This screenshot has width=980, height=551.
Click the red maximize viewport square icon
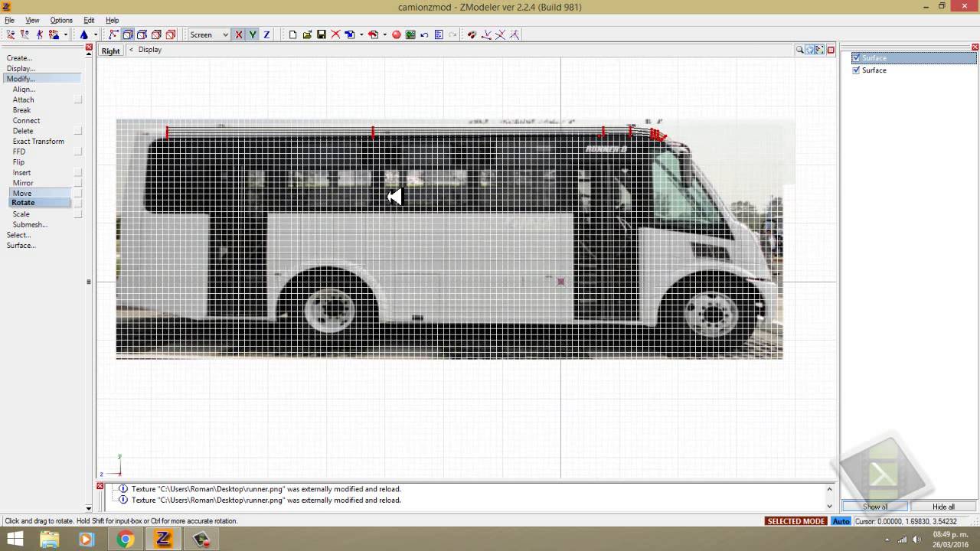coord(831,50)
